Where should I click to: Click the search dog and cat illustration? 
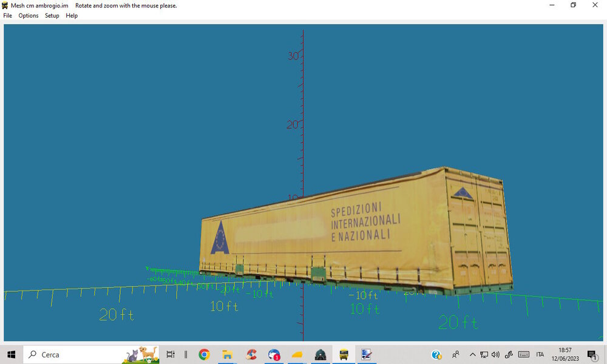[140, 355]
